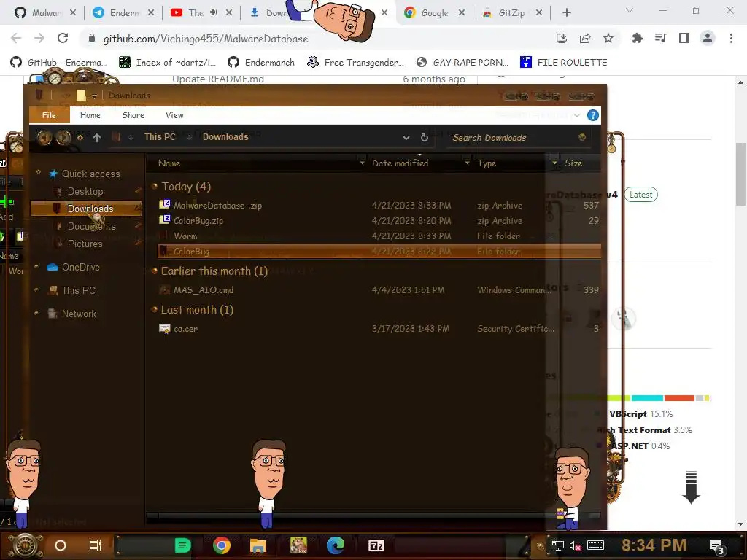
Task: Open Documents in navigation pane
Action: pyautogui.click(x=91, y=226)
